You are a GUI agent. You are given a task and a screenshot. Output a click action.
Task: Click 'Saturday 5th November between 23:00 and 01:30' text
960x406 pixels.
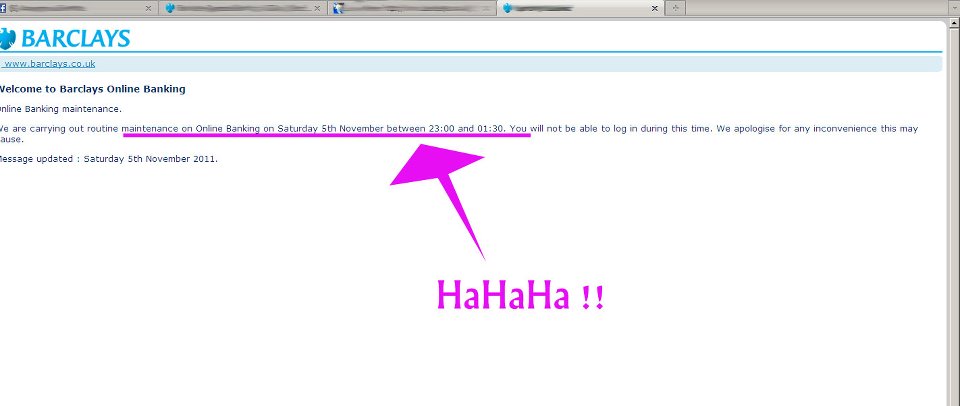tap(391, 129)
